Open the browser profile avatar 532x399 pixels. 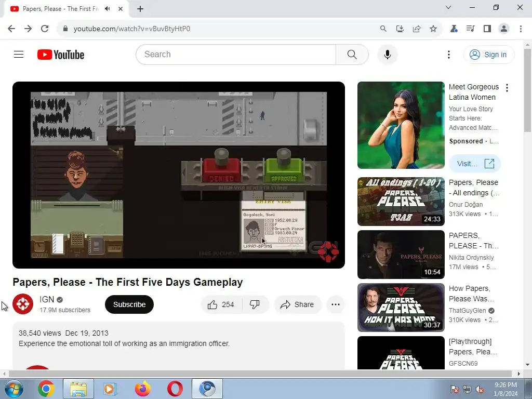coord(504,29)
